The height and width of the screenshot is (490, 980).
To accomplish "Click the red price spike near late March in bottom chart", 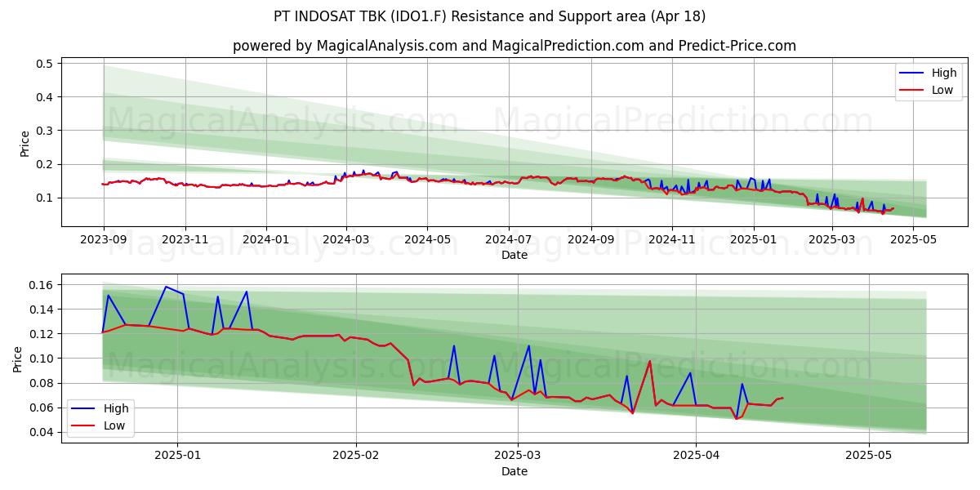I will click(650, 362).
